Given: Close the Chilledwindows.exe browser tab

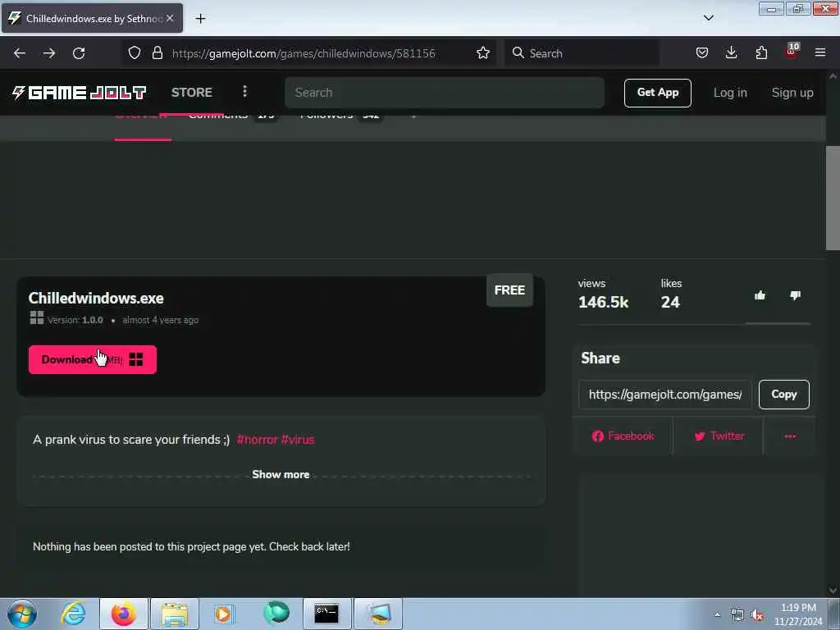Looking at the screenshot, I should click(170, 18).
